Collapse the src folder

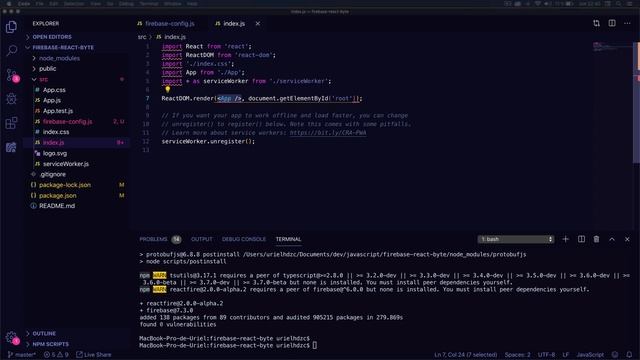click(x=43, y=79)
